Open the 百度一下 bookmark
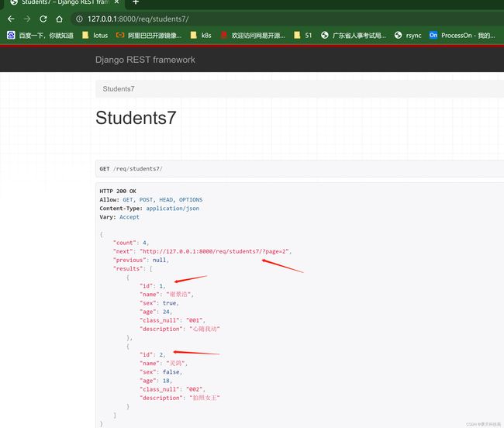This screenshot has width=504, height=428. pyautogui.click(x=40, y=36)
